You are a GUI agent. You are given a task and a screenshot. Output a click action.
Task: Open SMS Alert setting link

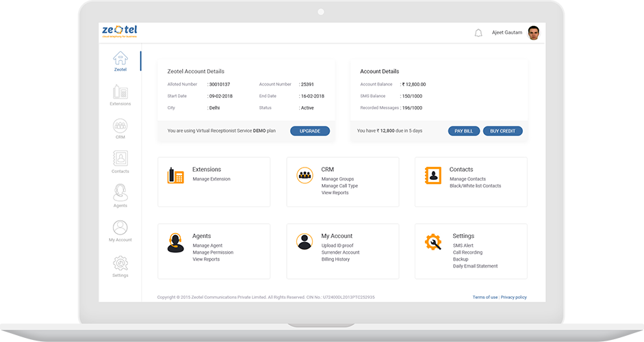coord(463,246)
